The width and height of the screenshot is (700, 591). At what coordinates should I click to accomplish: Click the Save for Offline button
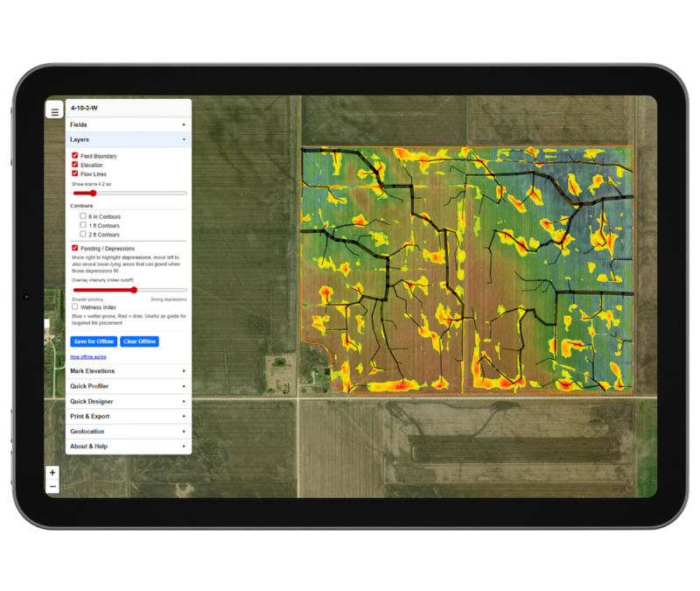coord(93,341)
